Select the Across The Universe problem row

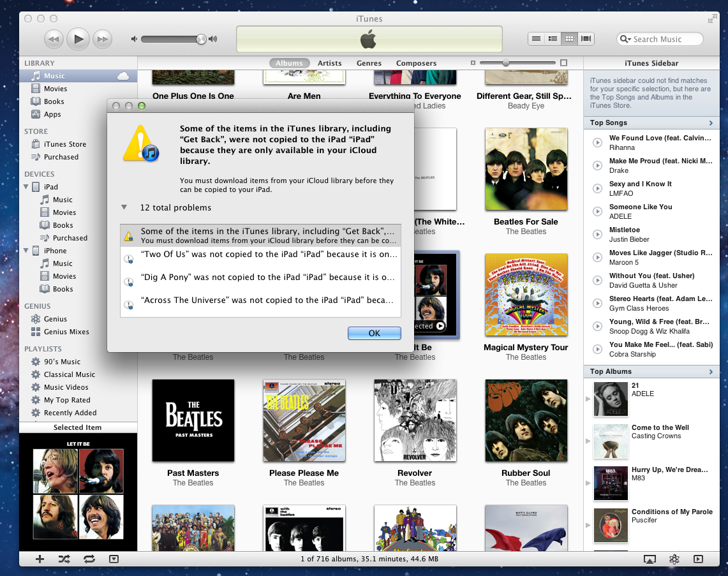[x=260, y=304]
